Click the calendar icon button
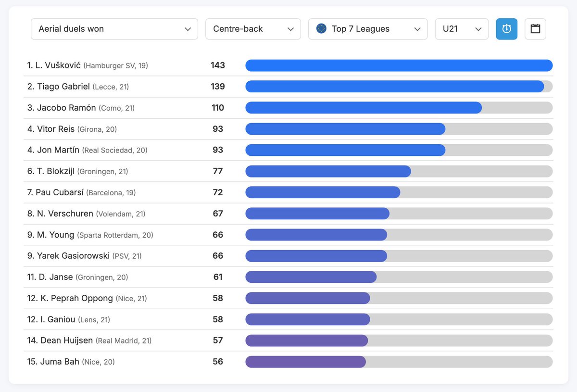The height and width of the screenshot is (392, 577). tap(535, 29)
